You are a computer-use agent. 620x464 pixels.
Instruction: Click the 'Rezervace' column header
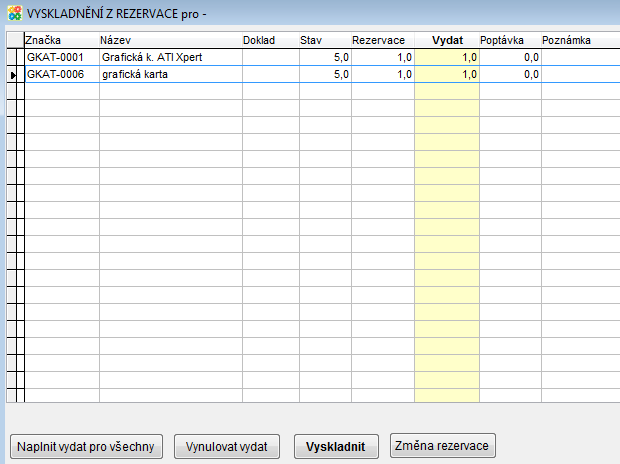382,40
